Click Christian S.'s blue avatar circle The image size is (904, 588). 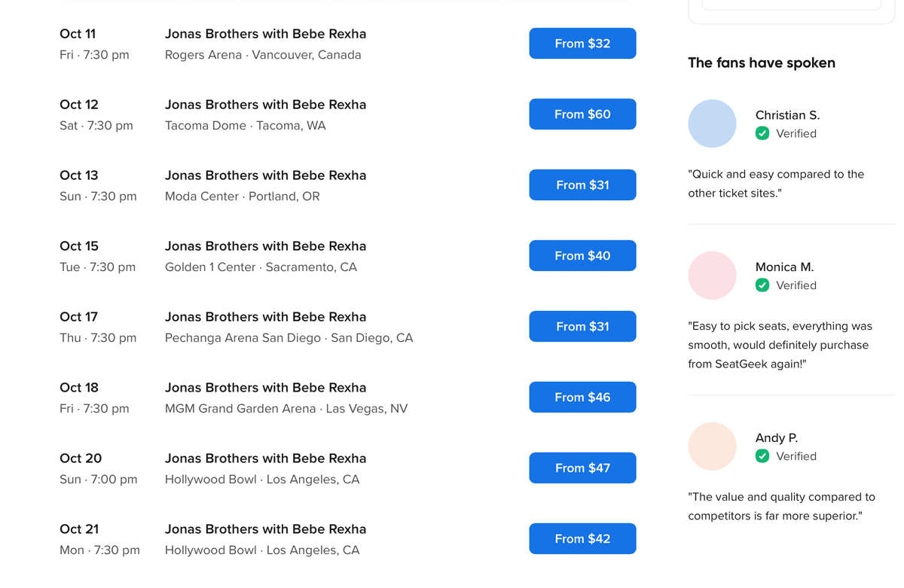pyautogui.click(x=712, y=123)
